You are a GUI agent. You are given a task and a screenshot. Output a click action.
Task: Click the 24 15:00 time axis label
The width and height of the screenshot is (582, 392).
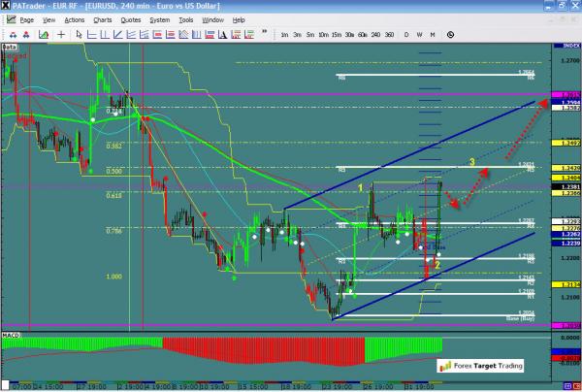coord(49,387)
